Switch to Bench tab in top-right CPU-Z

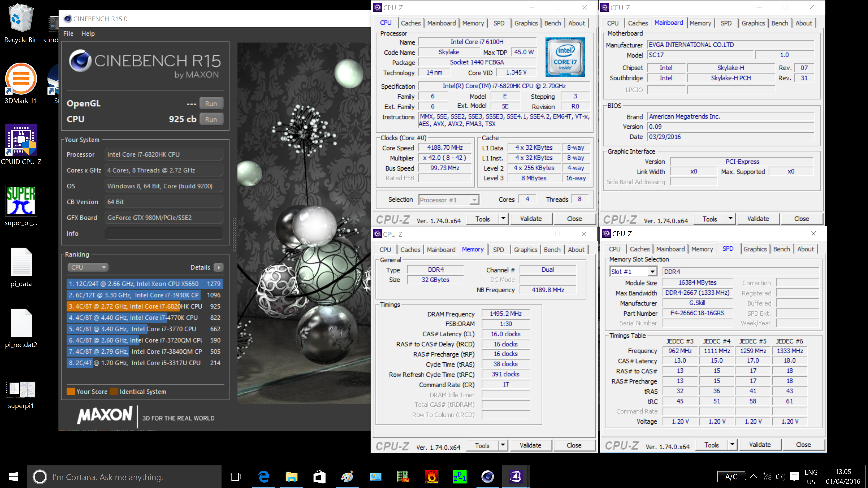pyautogui.click(x=780, y=23)
